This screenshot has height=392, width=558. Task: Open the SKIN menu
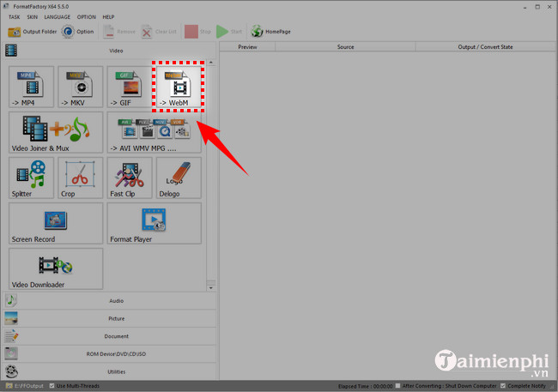[x=33, y=17]
